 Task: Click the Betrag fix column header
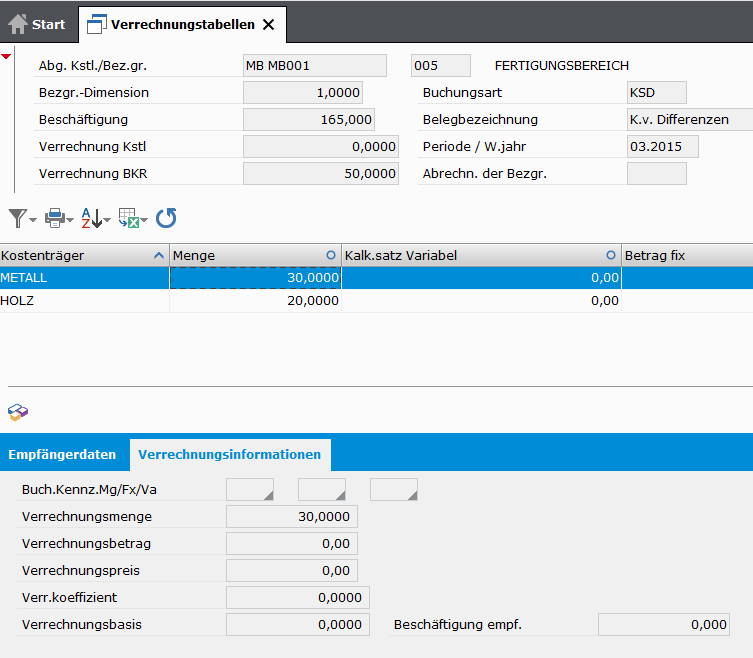coord(687,256)
